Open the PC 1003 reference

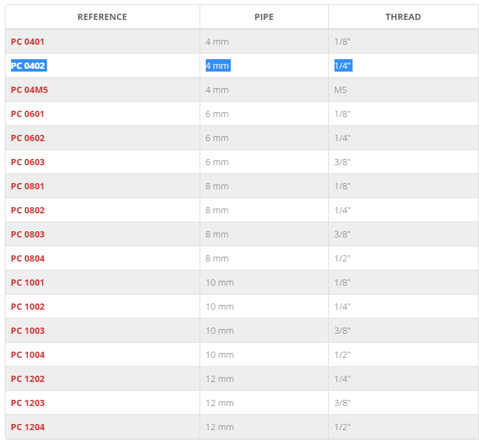[x=28, y=331]
